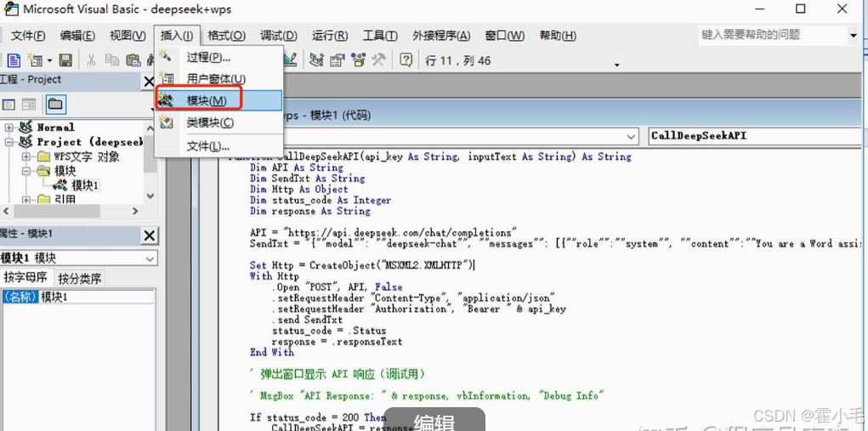Click the Cut scissors icon
This screenshot has height=431, width=868.
[92, 60]
